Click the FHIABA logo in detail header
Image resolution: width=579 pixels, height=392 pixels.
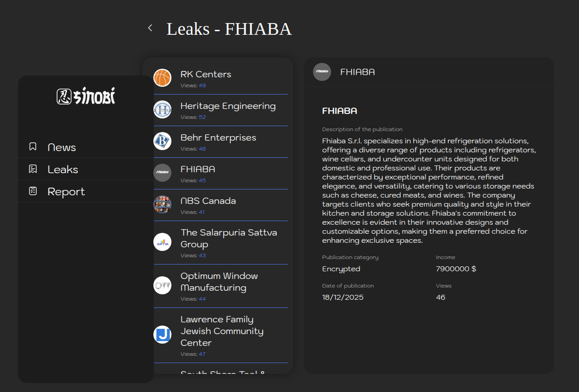(x=322, y=72)
